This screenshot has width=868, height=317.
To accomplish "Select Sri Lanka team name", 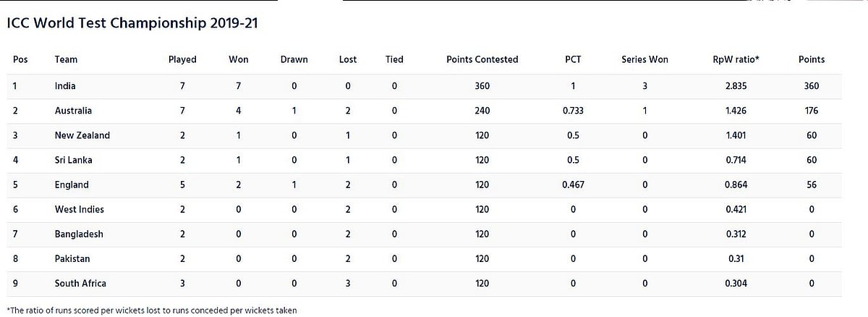I will [x=73, y=160].
